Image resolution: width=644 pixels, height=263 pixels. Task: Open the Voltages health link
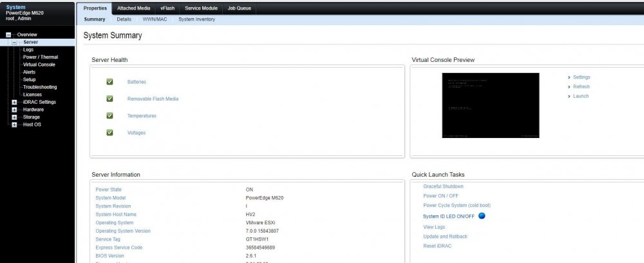(137, 132)
